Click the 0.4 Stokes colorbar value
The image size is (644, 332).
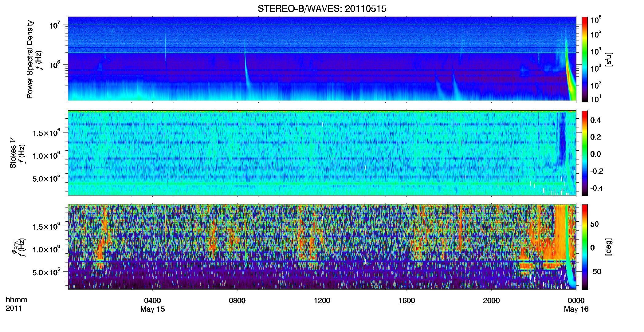point(595,120)
